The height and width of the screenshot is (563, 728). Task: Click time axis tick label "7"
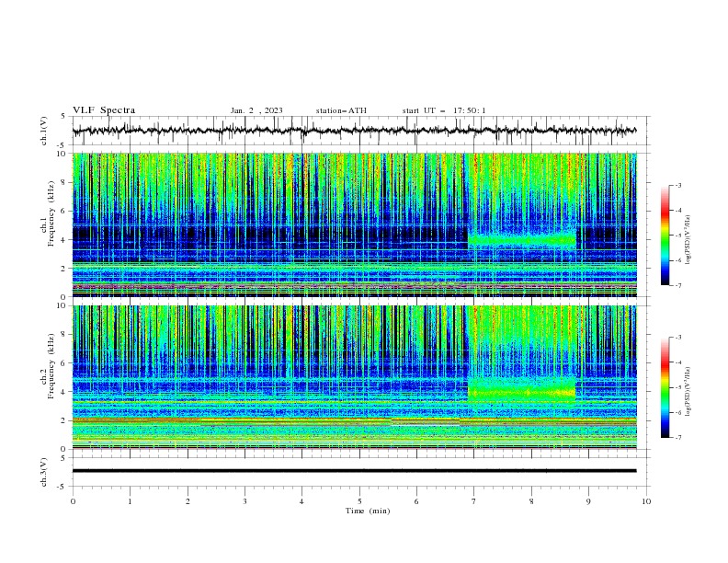474,501
